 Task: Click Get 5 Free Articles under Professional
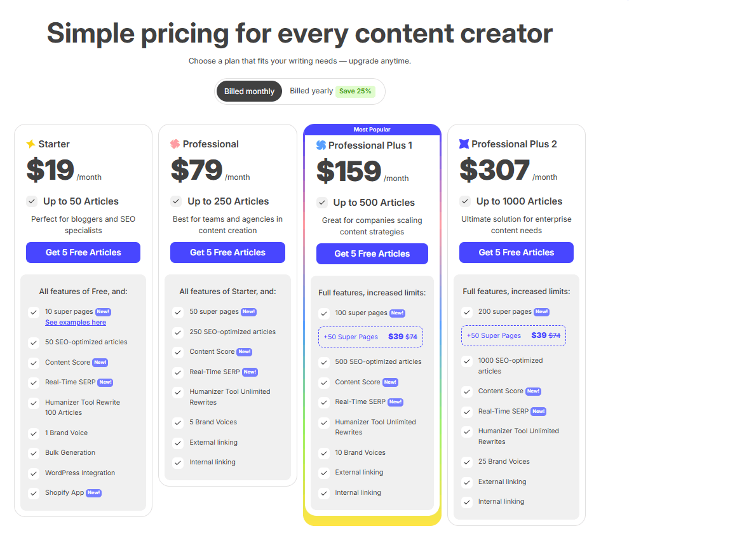click(x=227, y=253)
